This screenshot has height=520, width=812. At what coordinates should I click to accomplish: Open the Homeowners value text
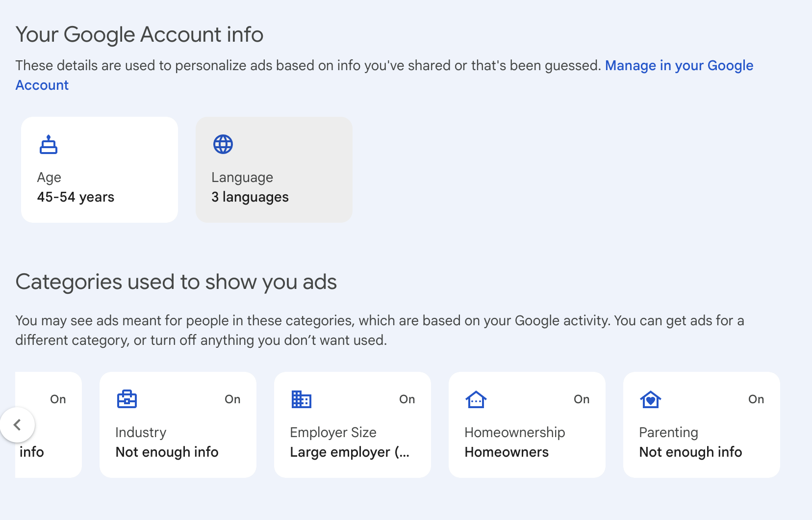[x=507, y=452]
